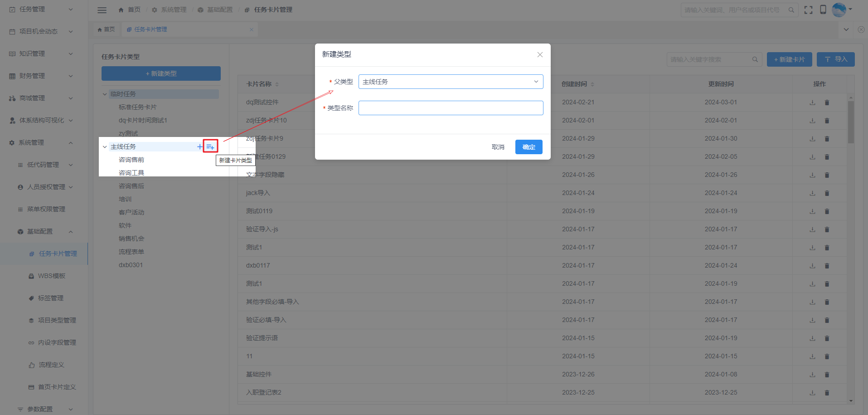Click the 类型名称 input field

451,108
